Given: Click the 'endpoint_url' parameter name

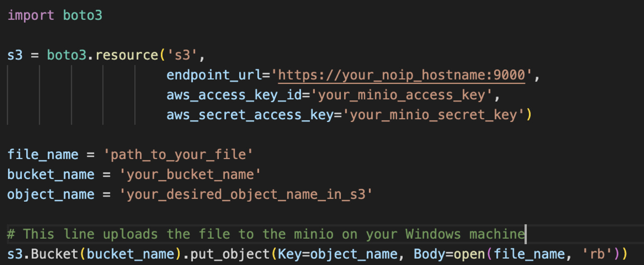Looking at the screenshot, I should 214,75.
